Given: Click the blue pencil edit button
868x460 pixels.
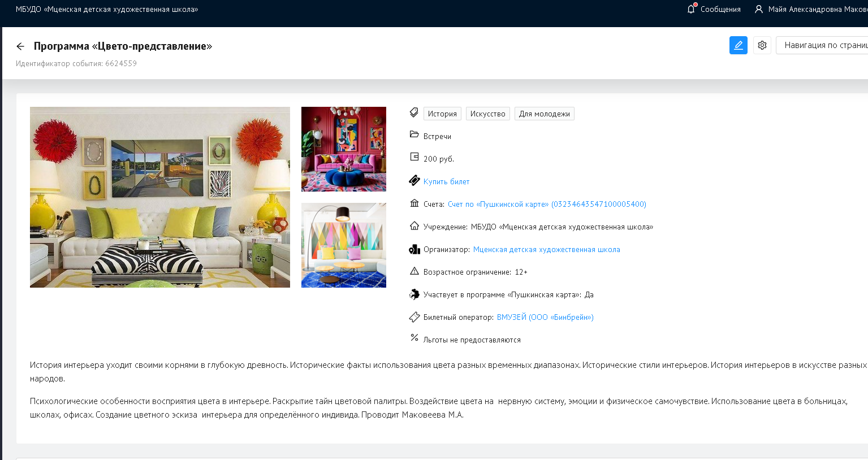Looking at the screenshot, I should click(x=738, y=45).
